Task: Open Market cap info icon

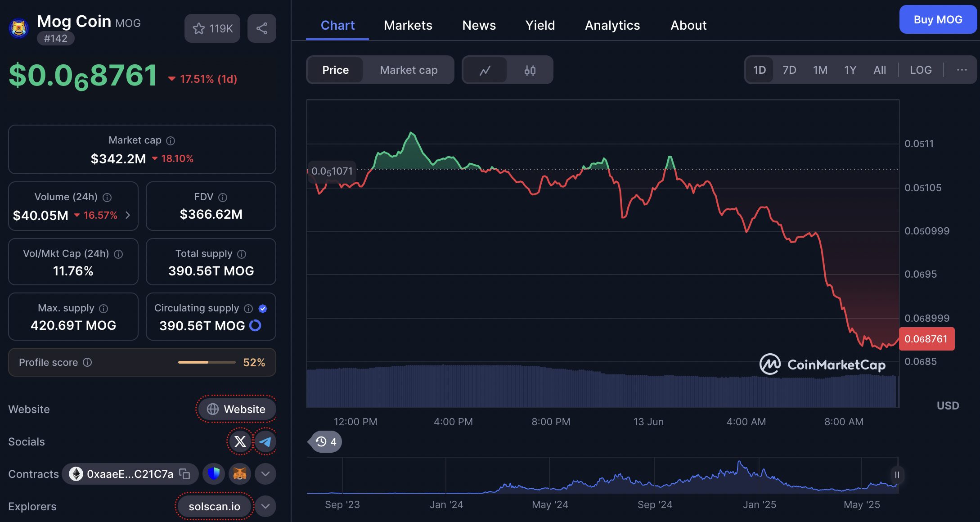Action: pos(171,141)
